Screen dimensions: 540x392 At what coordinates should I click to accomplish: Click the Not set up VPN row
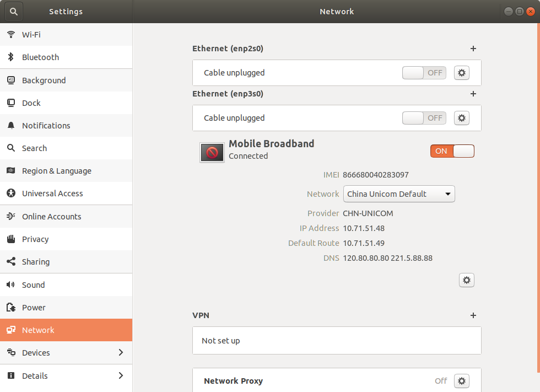click(x=337, y=341)
